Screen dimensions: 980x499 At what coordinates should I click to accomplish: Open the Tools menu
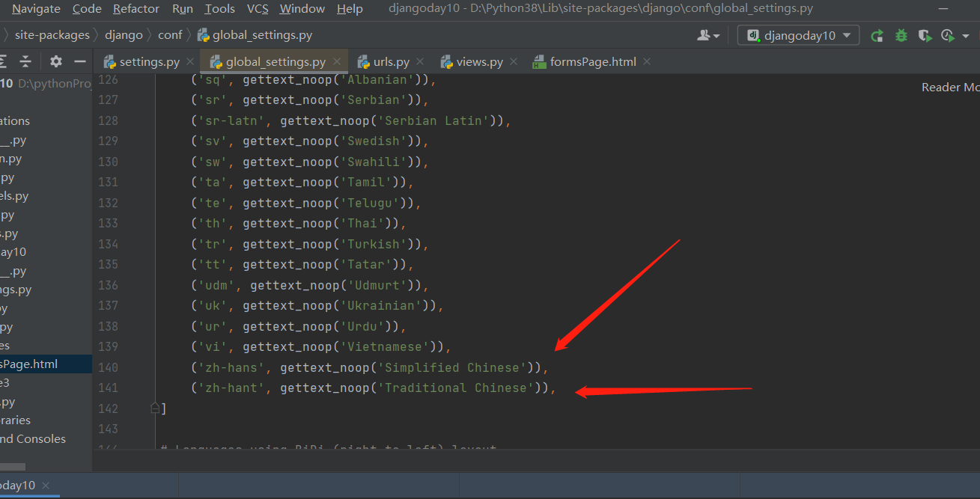point(219,9)
